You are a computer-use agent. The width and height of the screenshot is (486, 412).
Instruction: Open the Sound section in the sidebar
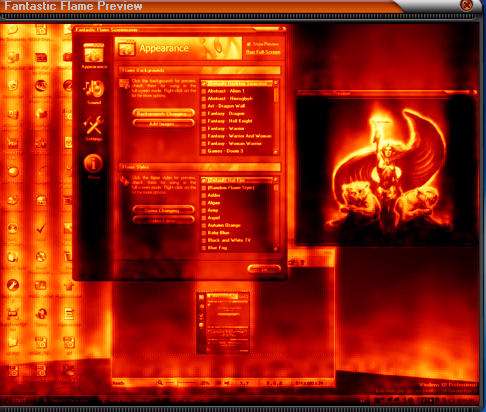click(94, 92)
